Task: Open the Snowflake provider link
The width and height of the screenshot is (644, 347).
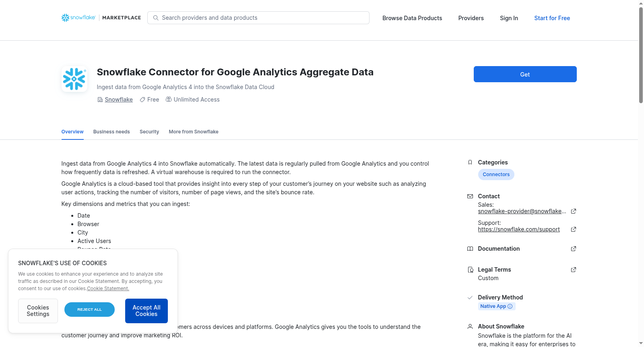Action: (119, 100)
